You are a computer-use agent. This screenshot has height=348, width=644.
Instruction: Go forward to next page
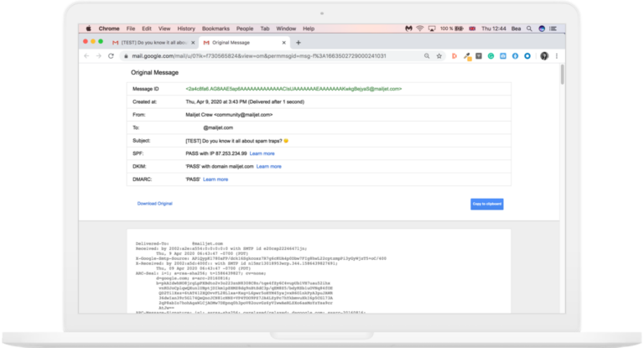coord(99,56)
